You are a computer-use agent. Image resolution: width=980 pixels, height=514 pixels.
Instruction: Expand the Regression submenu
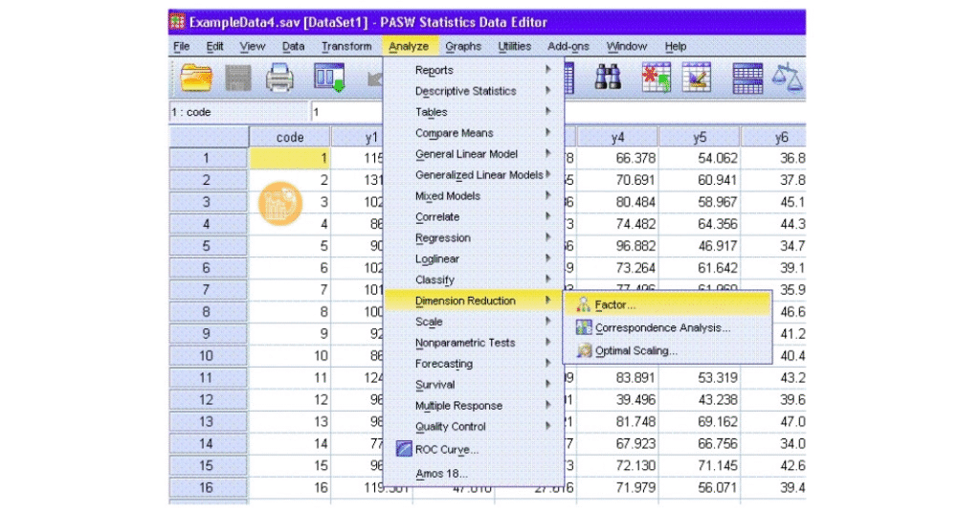(442, 238)
